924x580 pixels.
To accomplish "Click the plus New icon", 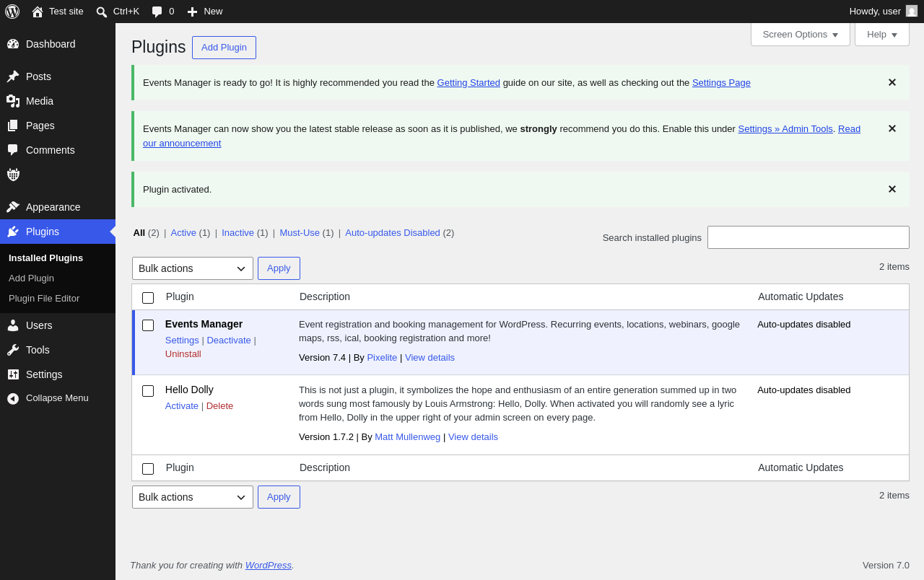I will (x=192, y=12).
